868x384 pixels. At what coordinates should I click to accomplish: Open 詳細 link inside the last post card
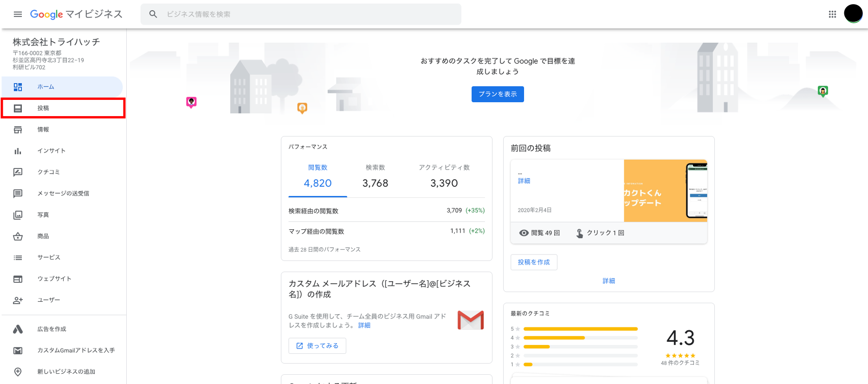click(524, 181)
